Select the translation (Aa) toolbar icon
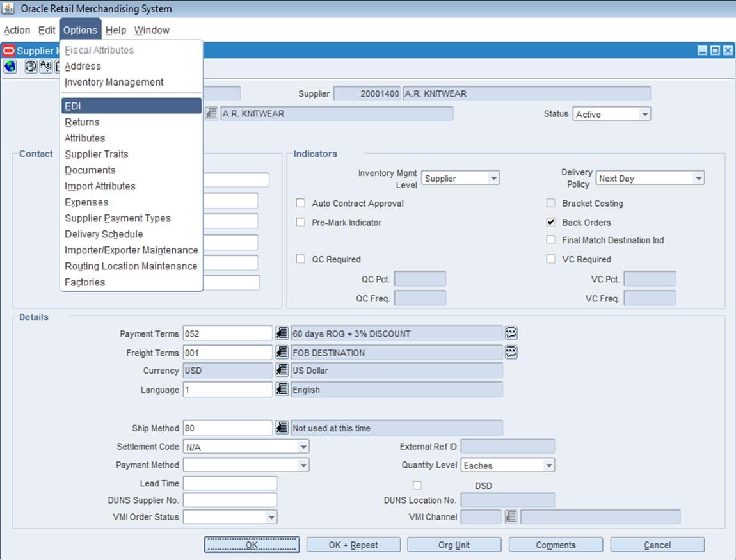 tap(45, 67)
